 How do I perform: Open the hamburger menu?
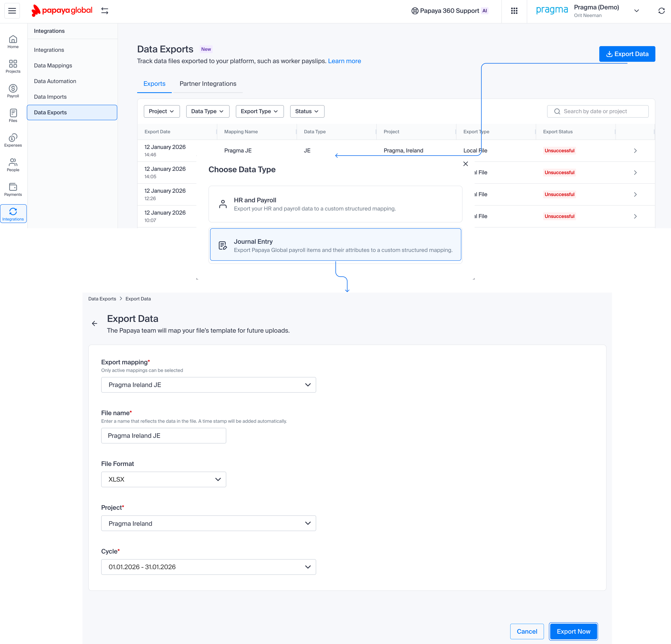[12, 11]
